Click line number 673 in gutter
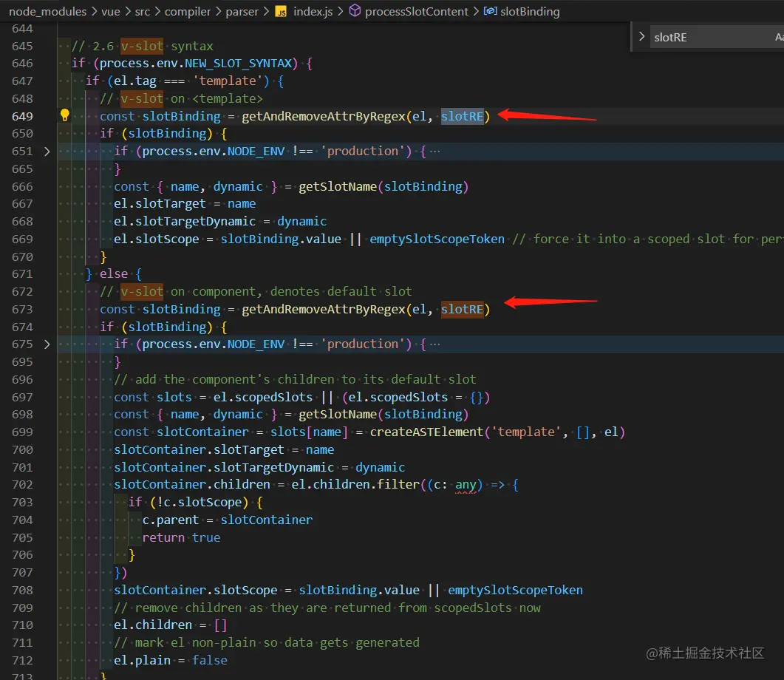Screen dimensions: 784x680 pyautogui.click(x=22, y=309)
